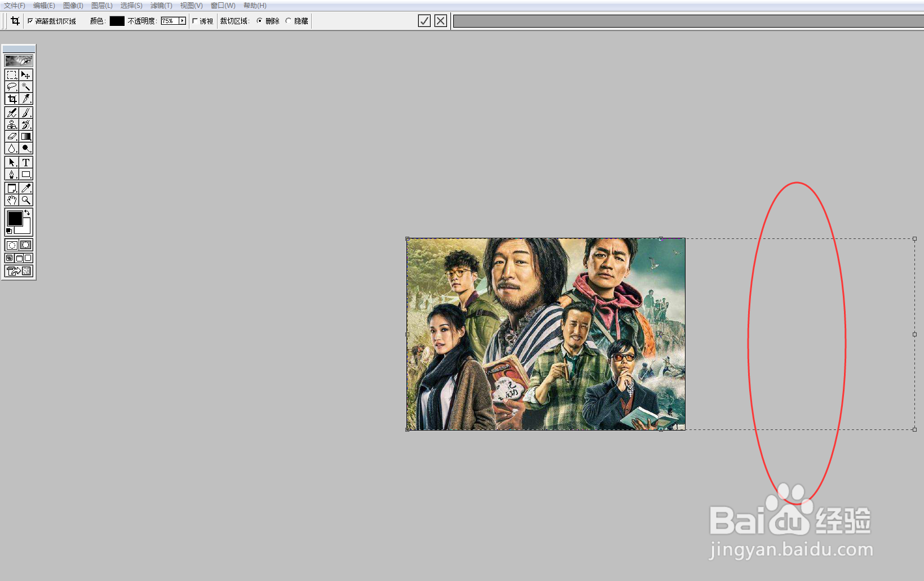The height and width of the screenshot is (581, 924).
Task: Click the crop box top-middle handle
Action: pyautogui.click(x=661, y=239)
